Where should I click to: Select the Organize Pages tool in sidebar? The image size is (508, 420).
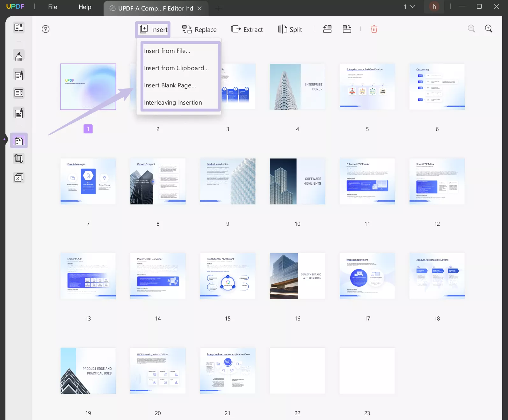(19, 141)
